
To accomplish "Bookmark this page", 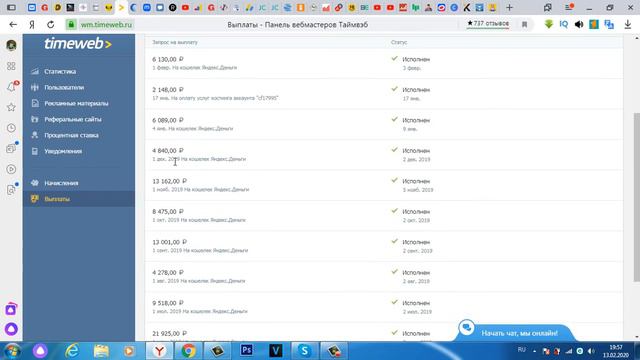I will 524,24.
